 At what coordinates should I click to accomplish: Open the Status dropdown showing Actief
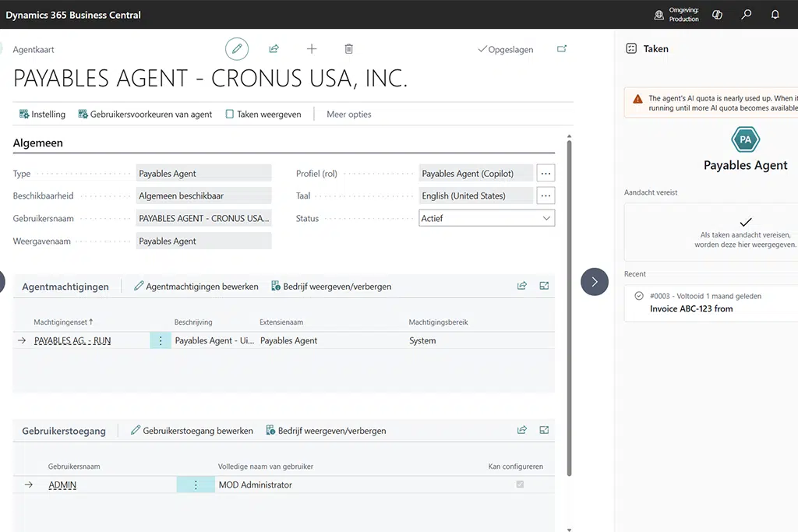[x=486, y=218]
